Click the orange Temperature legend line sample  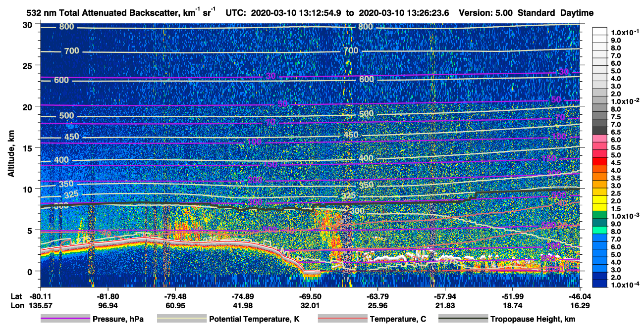343,319
